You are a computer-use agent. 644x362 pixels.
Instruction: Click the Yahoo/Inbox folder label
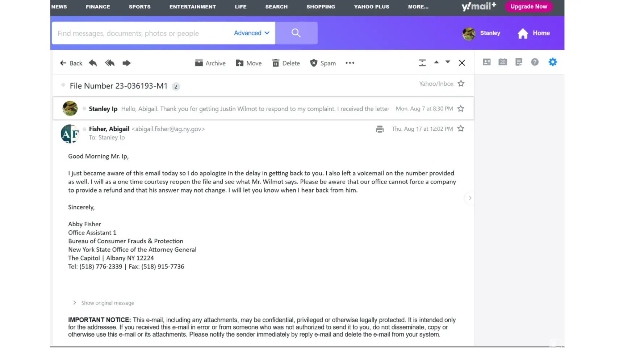click(x=436, y=84)
